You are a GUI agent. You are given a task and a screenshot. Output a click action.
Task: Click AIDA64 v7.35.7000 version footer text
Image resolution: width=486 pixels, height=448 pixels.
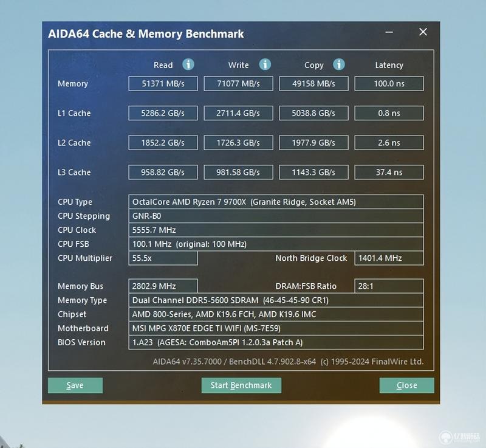point(288,362)
